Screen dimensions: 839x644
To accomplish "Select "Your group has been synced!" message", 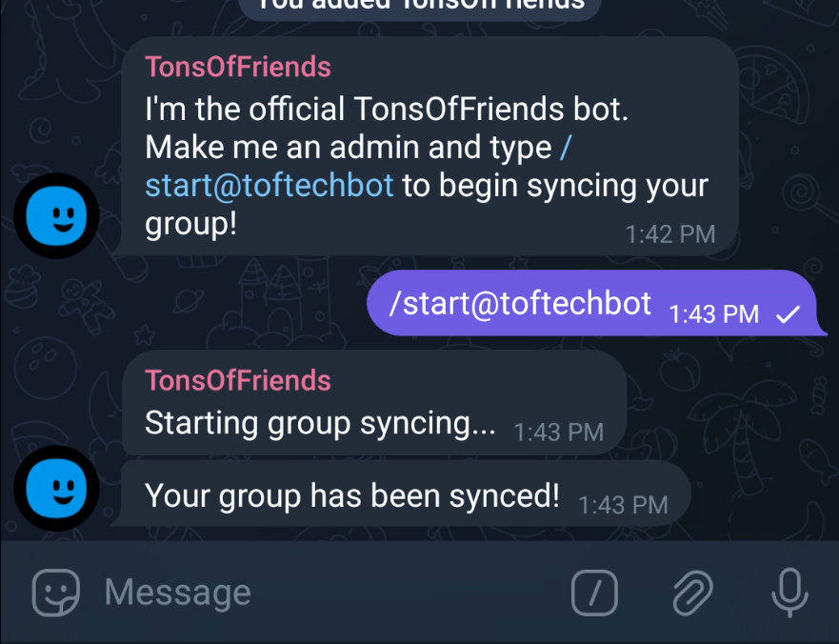I will pos(351,495).
